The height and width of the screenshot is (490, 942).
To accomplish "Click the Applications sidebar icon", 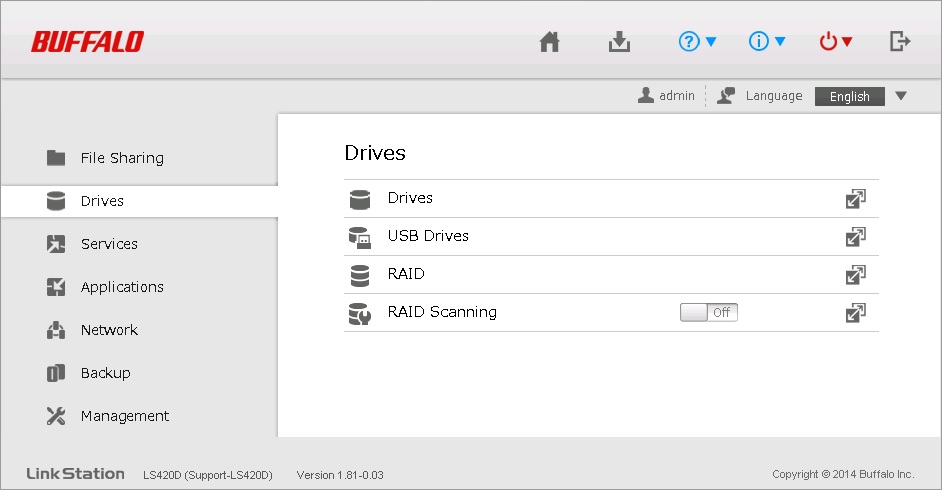I will coord(56,287).
